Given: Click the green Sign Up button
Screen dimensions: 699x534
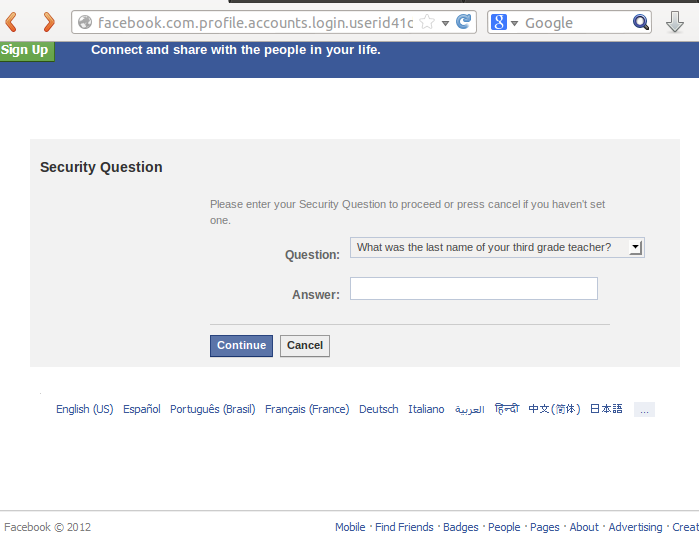Looking at the screenshot, I should pyautogui.click(x=25, y=50).
